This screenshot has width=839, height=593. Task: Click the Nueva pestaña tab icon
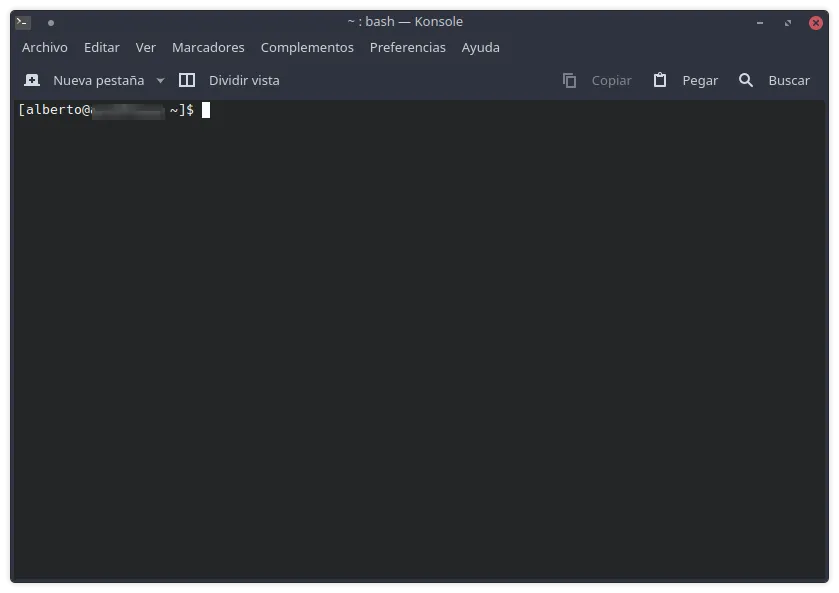(31, 79)
